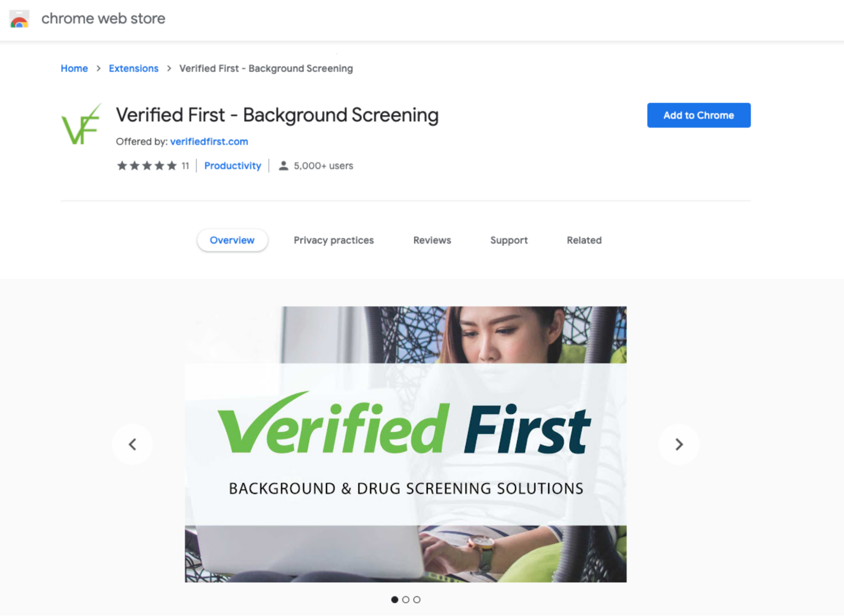Open the Extensions breadcrumb link
This screenshot has height=616, width=844.
tap(133, 68)
